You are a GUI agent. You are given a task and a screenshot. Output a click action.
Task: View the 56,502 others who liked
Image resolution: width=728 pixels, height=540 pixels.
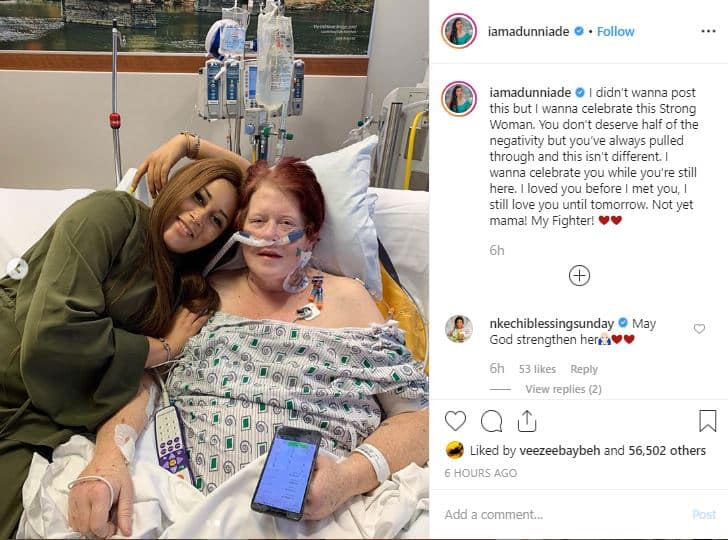(x=667, y=450)
